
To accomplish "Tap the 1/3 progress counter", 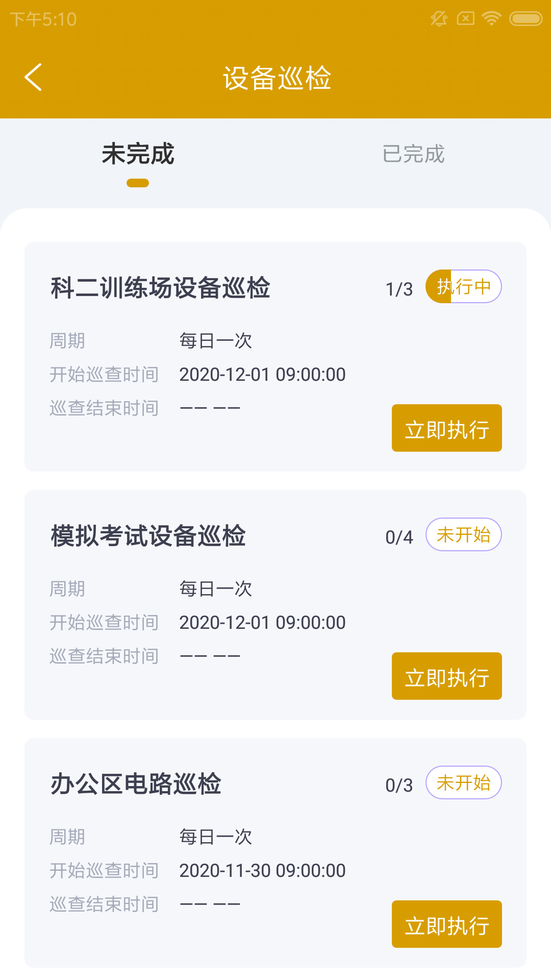I will coord(399,289).
